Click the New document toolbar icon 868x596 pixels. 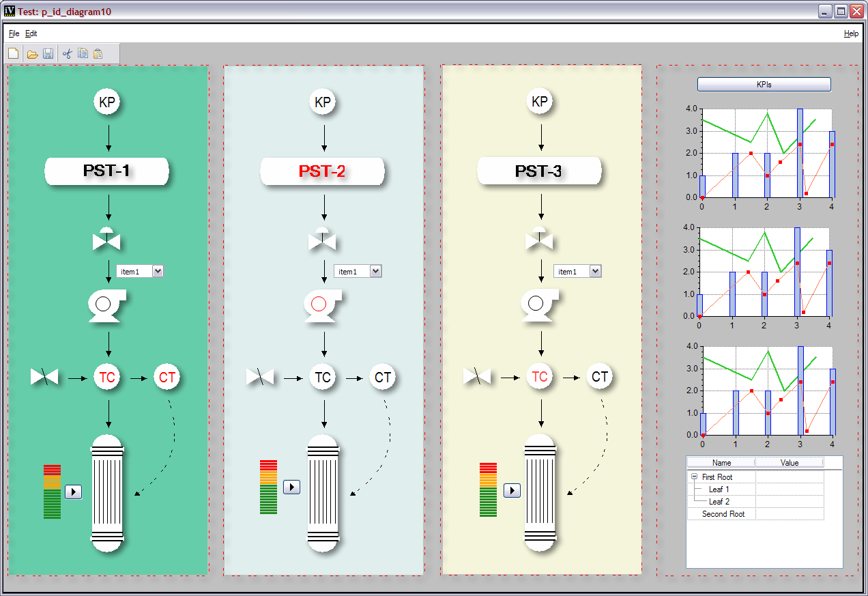coord(14,53)
